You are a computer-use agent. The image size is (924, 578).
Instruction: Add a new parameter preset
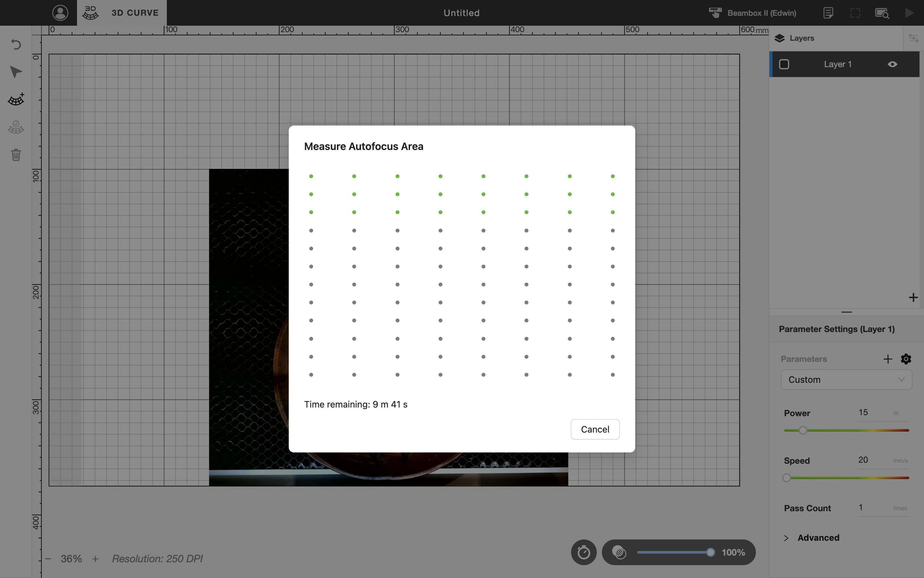[888, 359]
